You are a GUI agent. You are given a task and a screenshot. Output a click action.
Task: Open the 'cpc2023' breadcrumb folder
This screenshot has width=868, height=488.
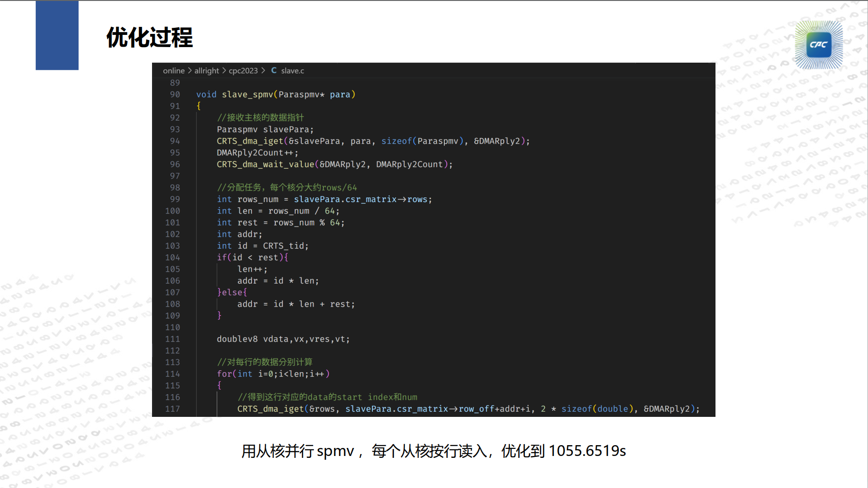(x=243, y=71)
